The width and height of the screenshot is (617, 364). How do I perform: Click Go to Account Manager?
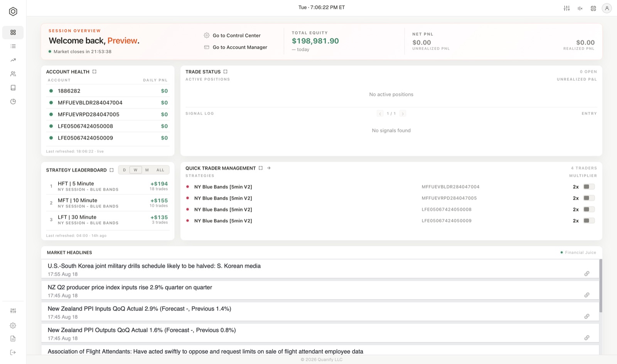tap(236, 47)
